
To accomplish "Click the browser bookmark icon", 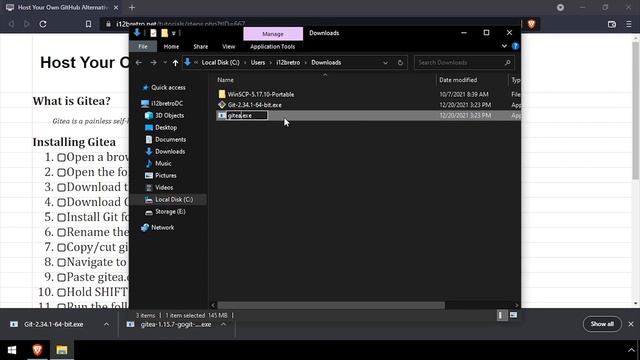I will pos(88,24).
